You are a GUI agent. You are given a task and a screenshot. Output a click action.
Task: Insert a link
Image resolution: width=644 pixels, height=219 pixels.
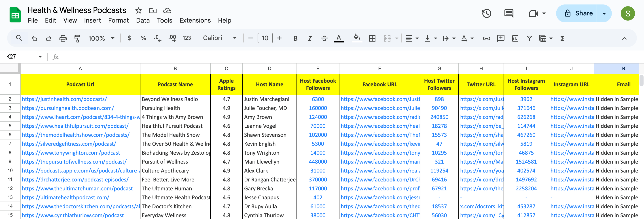click(x=486, y=38)
